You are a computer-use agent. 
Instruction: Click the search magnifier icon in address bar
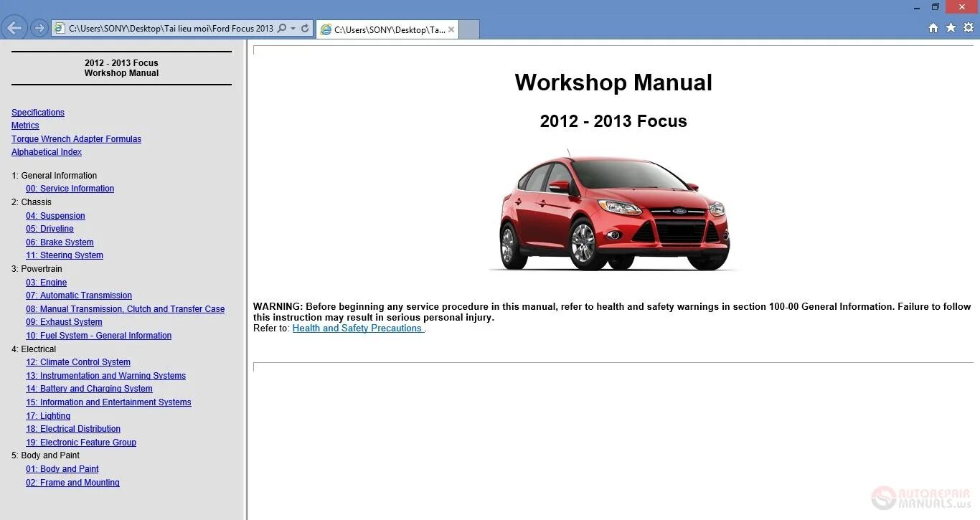(x=281, y=29)
